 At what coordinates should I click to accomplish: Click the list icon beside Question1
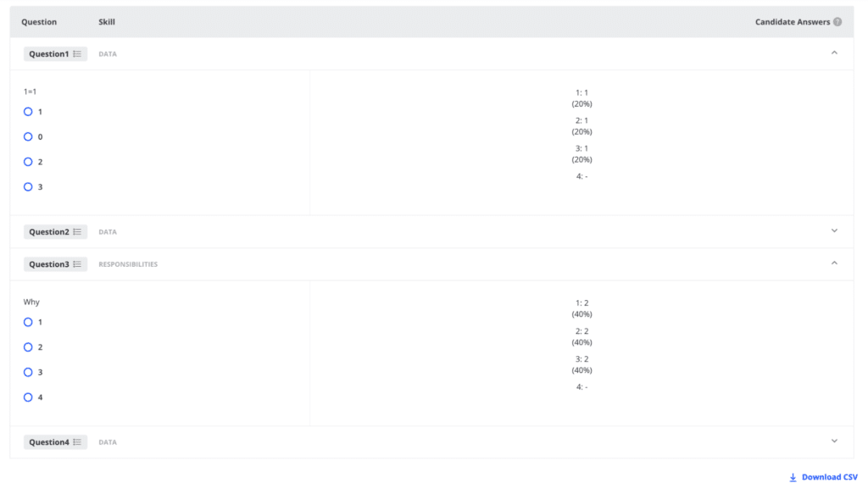(x=77, y=53)
